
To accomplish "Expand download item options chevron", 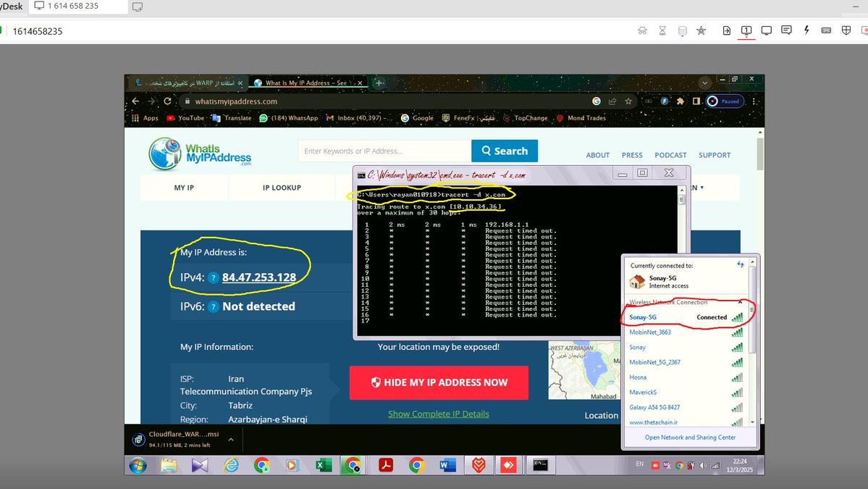I will tap(231, 440).
